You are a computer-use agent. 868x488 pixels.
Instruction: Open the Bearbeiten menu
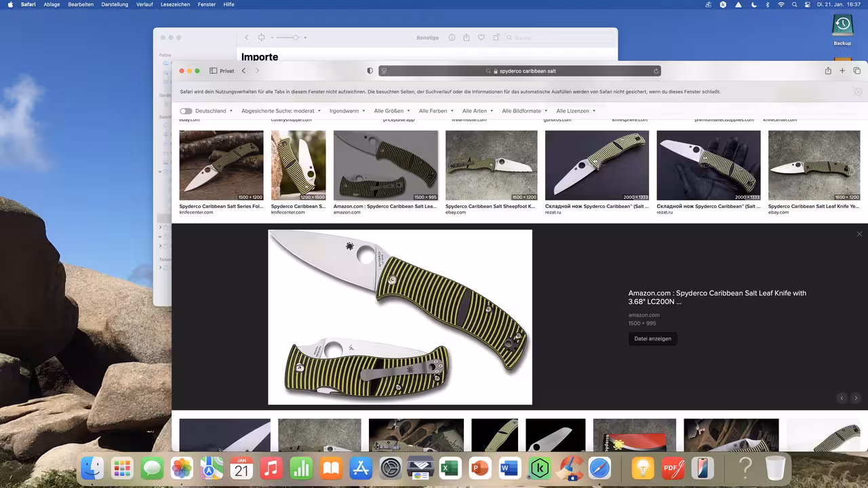click(x=81, y=4)
